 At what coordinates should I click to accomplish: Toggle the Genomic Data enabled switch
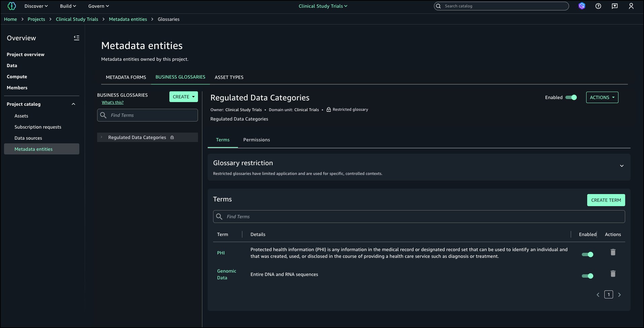[588, 276]
